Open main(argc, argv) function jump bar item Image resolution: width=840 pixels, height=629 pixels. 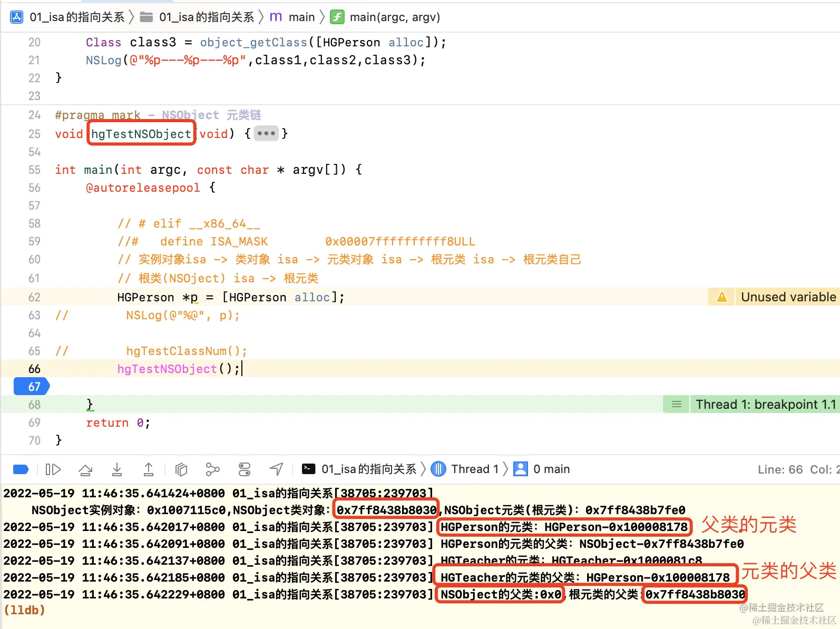pyautogui.click(x=395, y=17)
